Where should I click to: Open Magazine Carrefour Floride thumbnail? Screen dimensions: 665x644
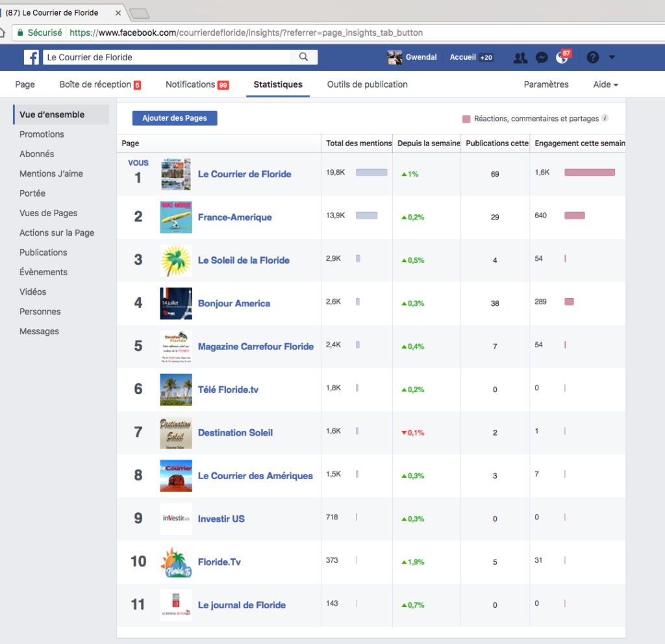(176, 347)
